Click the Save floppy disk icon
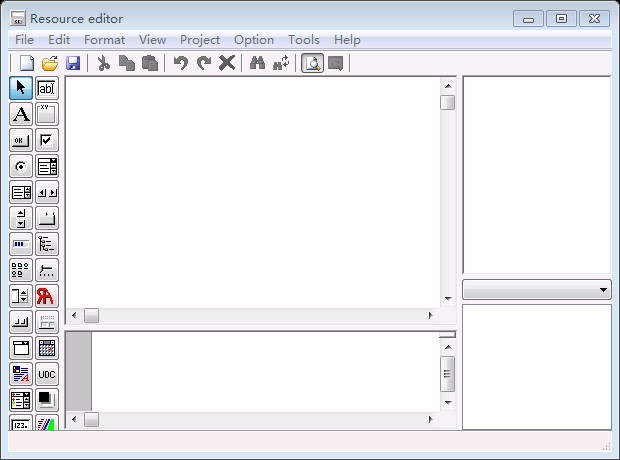620x460 pixels. pos(73,63)
